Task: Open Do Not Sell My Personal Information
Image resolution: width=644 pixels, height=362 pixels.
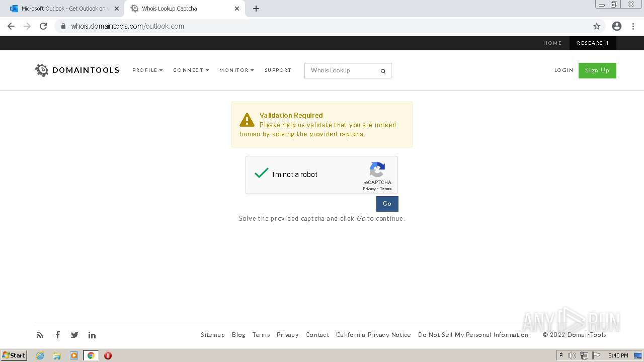Action: pos(473,335)
